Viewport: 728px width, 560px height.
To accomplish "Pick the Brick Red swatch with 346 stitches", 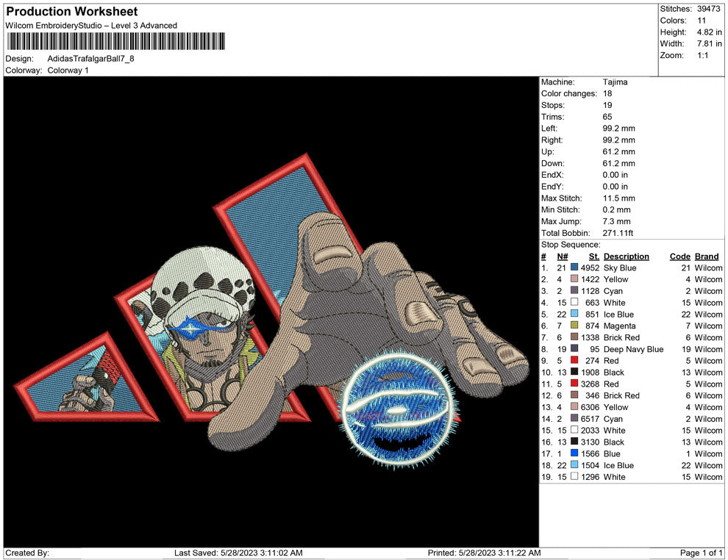I will pos(574,395).
